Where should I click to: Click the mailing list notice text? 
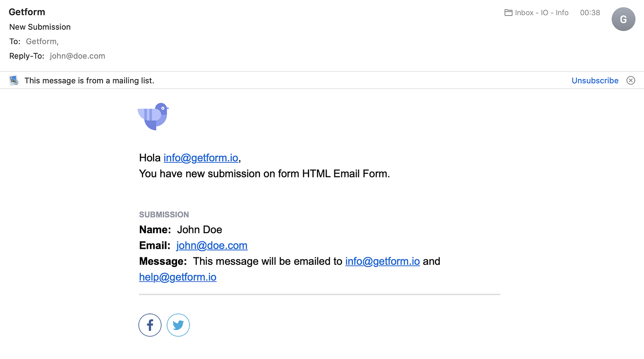point(89,80)
